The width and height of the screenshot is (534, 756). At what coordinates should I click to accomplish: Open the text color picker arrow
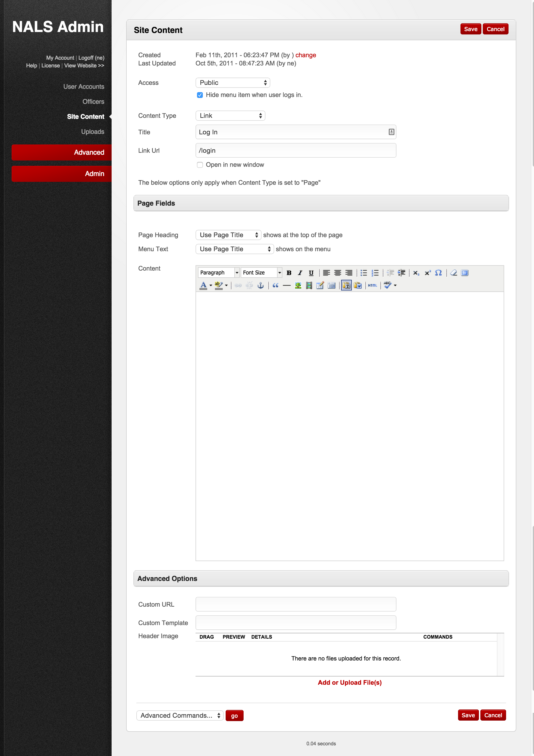(211, 285)
